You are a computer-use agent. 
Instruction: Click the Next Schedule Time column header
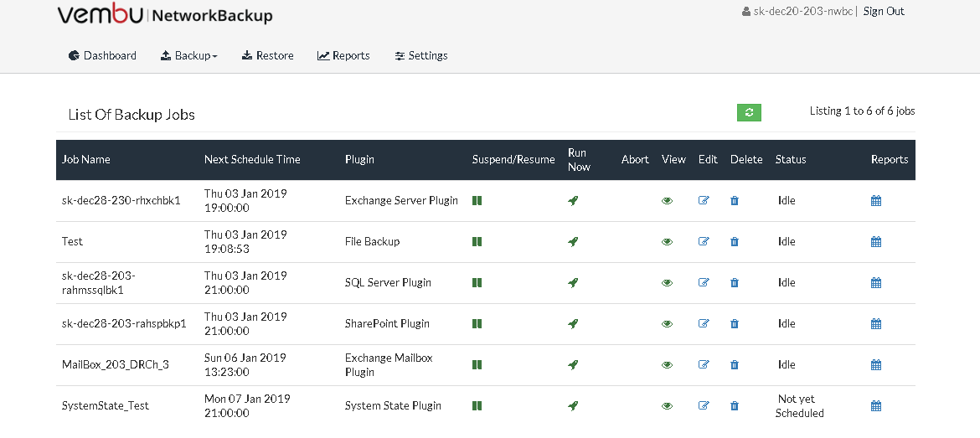(252, 159)
